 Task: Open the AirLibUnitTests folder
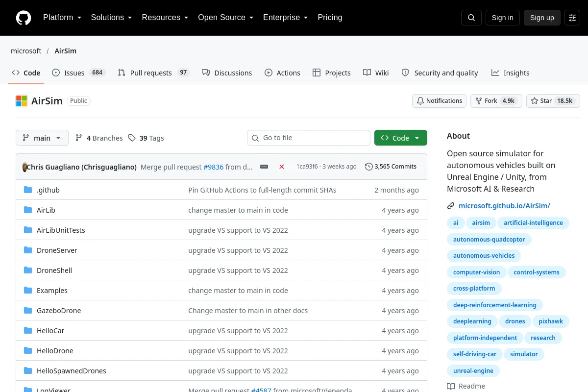[x=61, y=230]
